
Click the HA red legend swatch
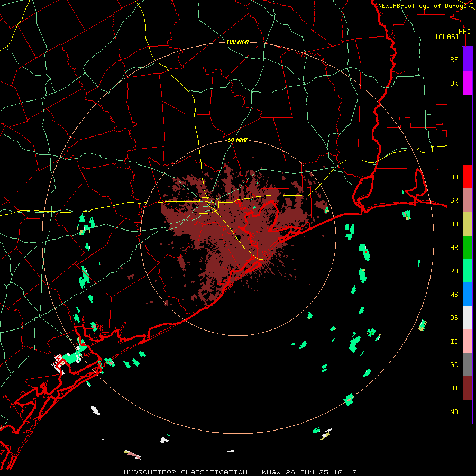(x=467, y=177)
